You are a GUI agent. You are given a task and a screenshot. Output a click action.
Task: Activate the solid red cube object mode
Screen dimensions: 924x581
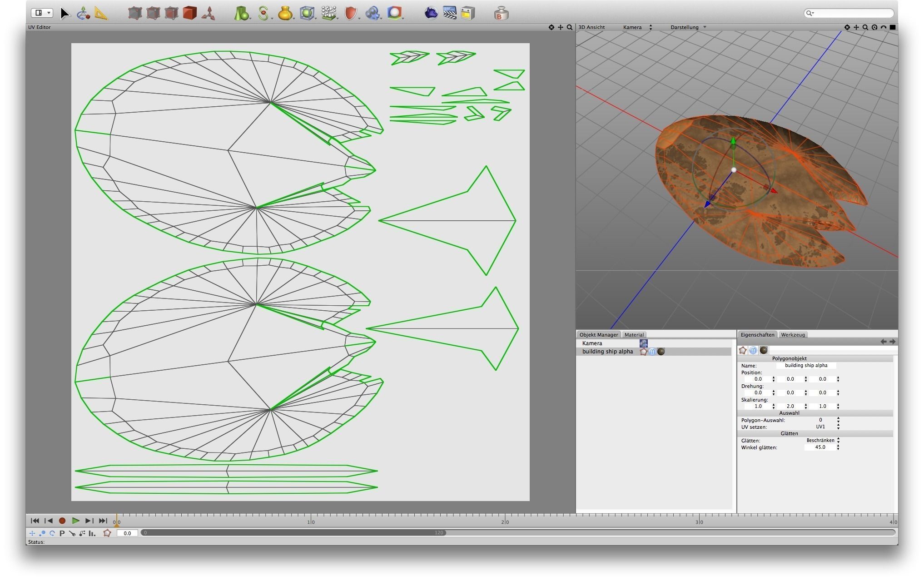(x=190, y=13)
